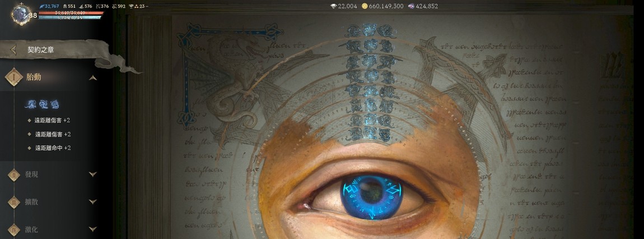Click the glowing blue eye pupil
Screen dimensions: 644x239
point(370,196)
